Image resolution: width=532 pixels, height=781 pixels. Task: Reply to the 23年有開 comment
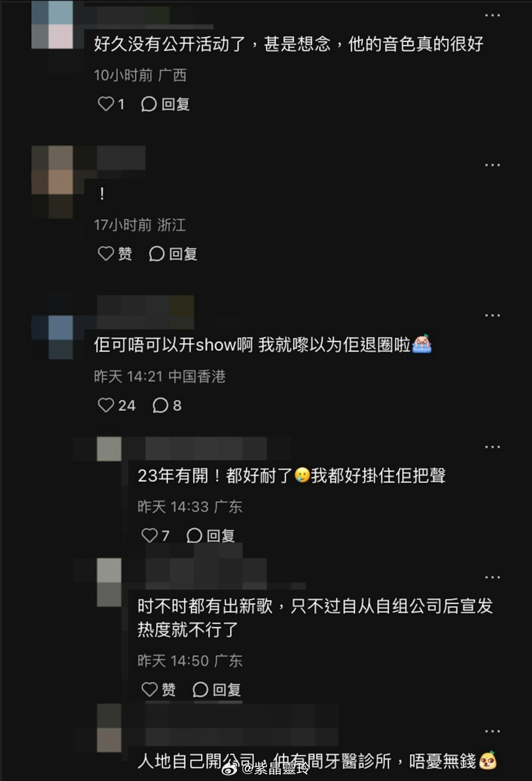(211, 535)
